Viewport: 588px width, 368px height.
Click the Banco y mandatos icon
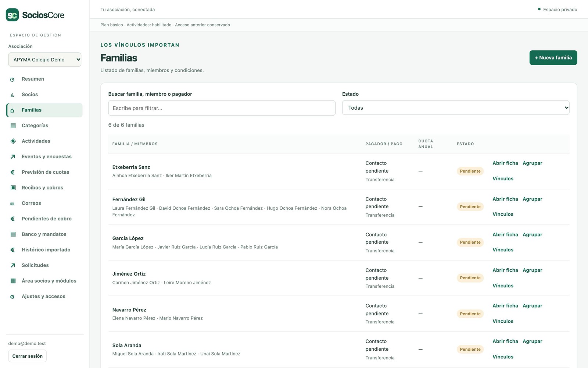(x=13, y=234)
